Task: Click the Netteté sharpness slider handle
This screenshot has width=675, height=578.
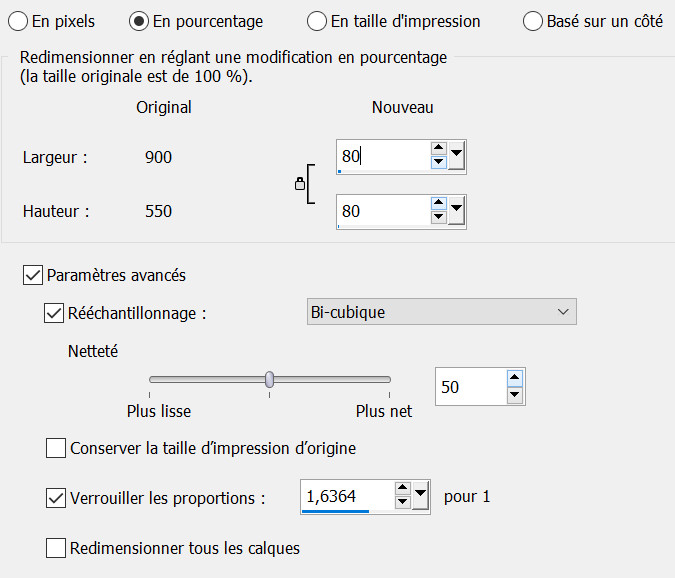Action: [269, 379]
